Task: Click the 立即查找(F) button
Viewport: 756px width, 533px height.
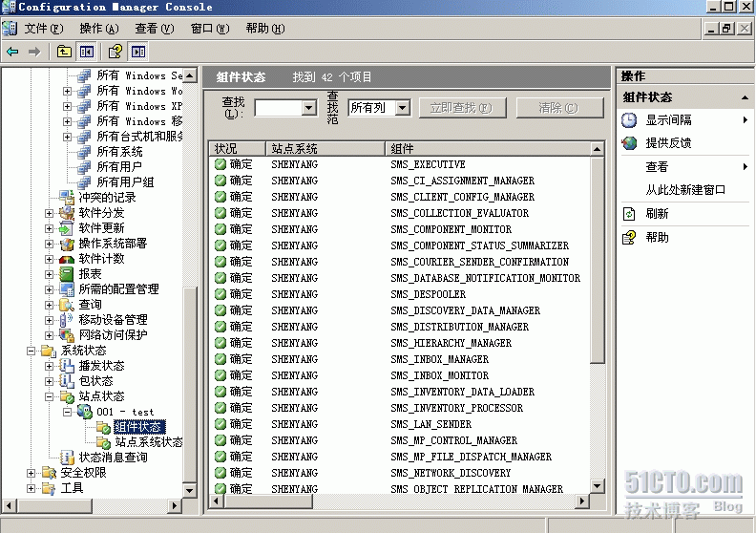Action: click(462, 108)
